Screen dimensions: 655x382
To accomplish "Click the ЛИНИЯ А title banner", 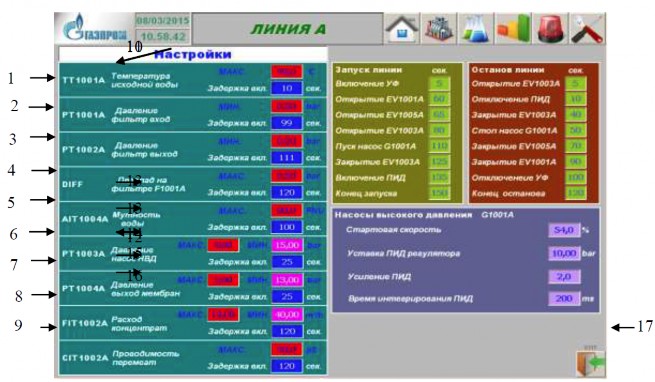I will (287, 29).
